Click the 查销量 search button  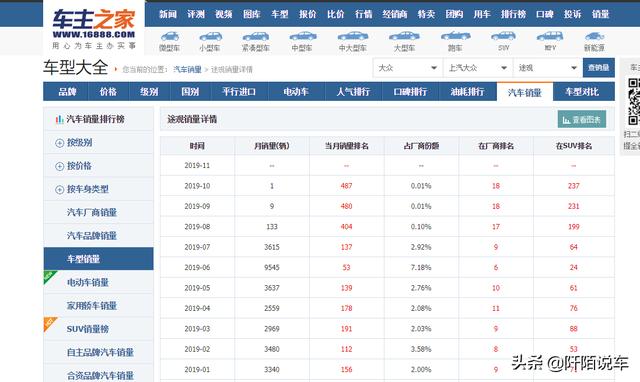click(x=598, y=68)
